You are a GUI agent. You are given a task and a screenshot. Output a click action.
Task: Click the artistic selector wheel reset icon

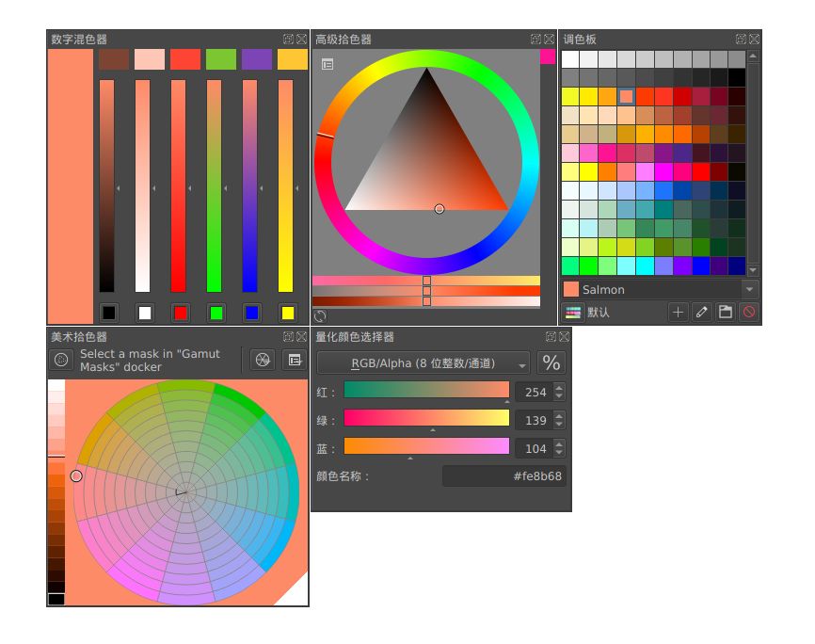coord(264,360)
